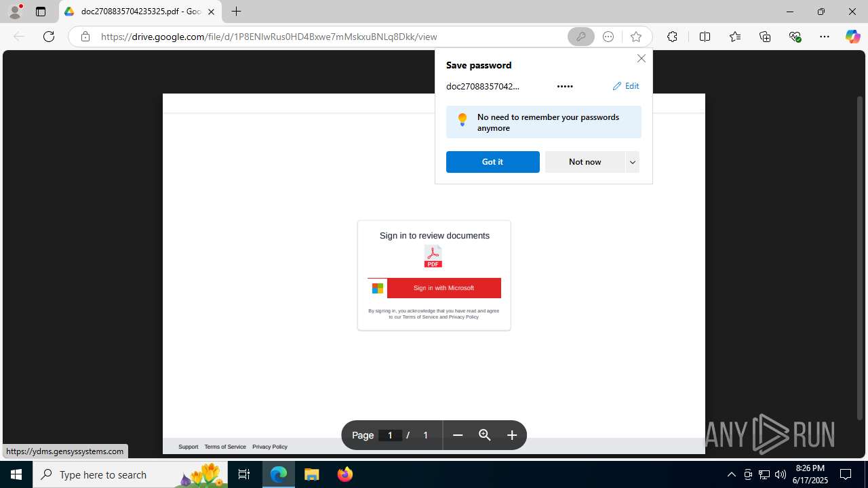This screenshot has width=868, height=488.
Task: Open the Extensions puzzle icon
Action: click(672, 37)
